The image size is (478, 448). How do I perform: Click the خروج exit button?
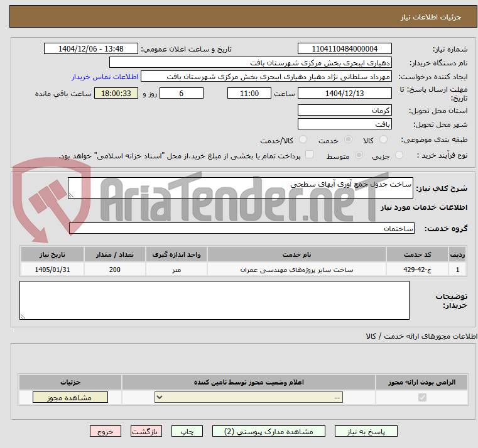[105, 432]
